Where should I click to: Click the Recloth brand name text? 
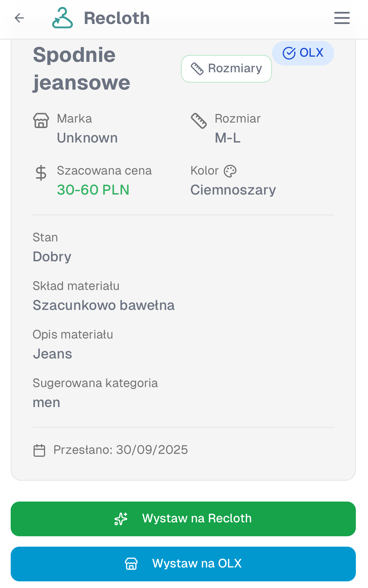[x=117, y=18]
